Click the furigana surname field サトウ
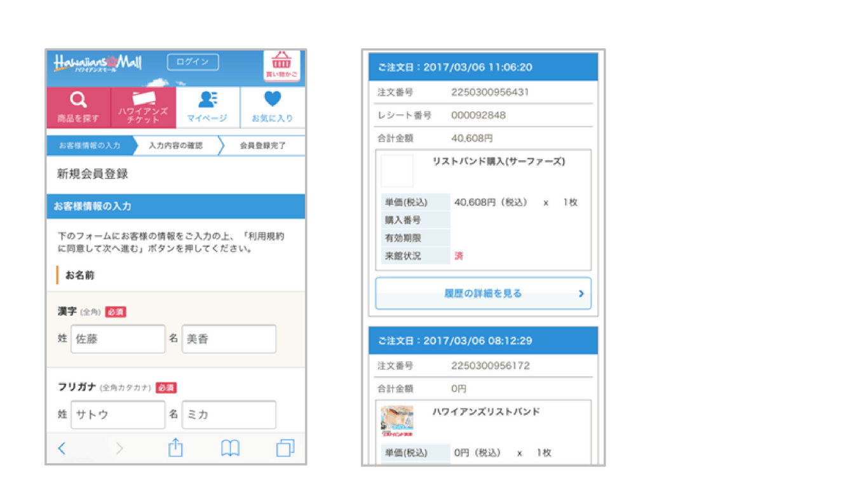The width and height of the screenshot is (868, 488). point(118,414)
